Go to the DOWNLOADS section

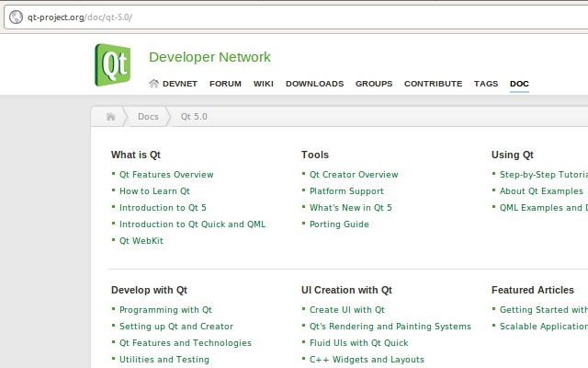tap(314, 84)
